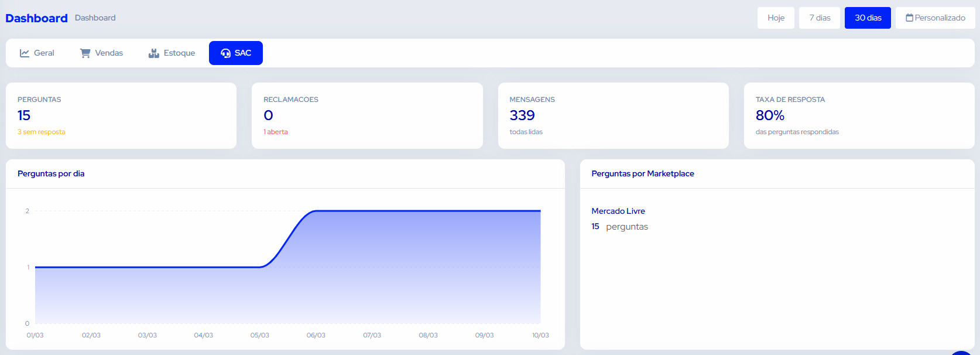
Task: Click 'das perguntas respondidas' text
Action: point(797,132)
